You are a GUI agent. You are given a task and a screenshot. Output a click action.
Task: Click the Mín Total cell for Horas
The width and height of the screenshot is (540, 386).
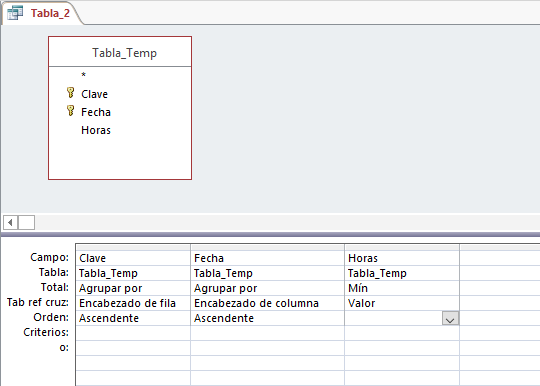(x=402, y=288)
